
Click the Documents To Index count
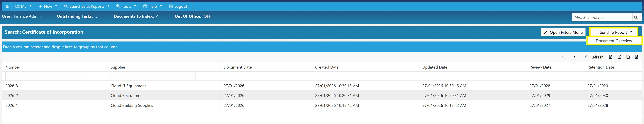point(157,16)
